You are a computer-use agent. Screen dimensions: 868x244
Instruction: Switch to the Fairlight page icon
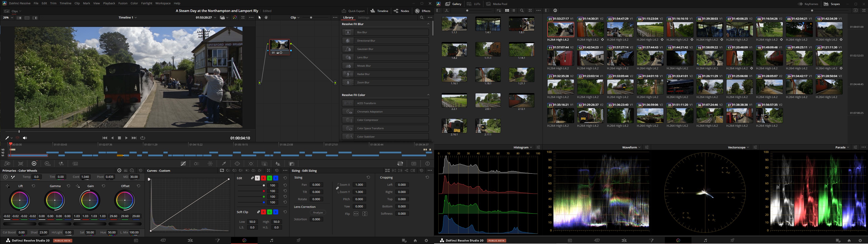272,240
